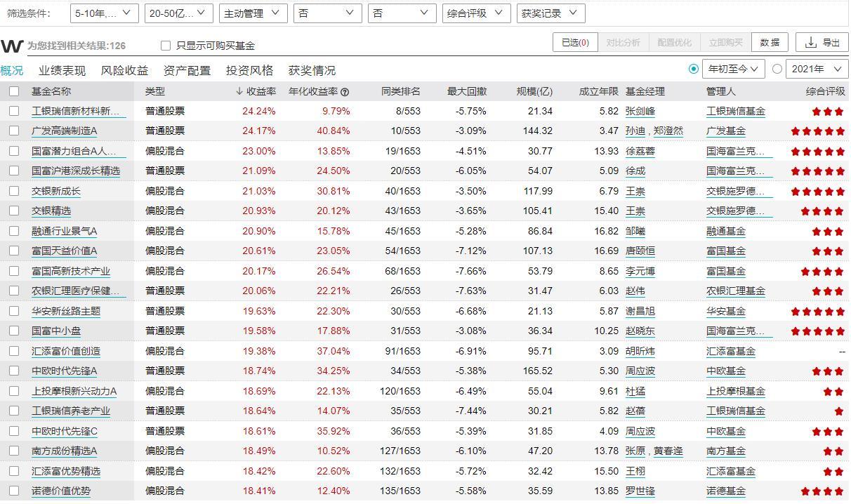851x504 pixels.
Task: Click the -7.66% max drawdown cell
Action: [x=470, y=271]
